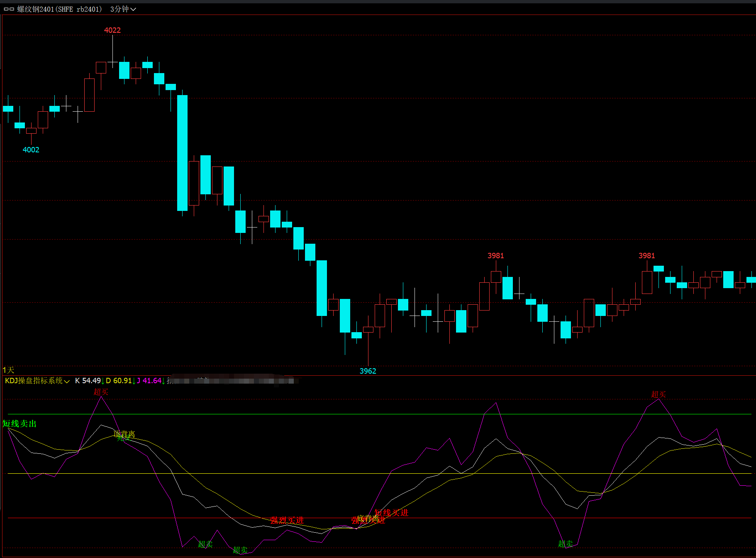The image size is (756, 558).
Task: Click the K 54.49 value readout
Action: [x=88, y=381]
